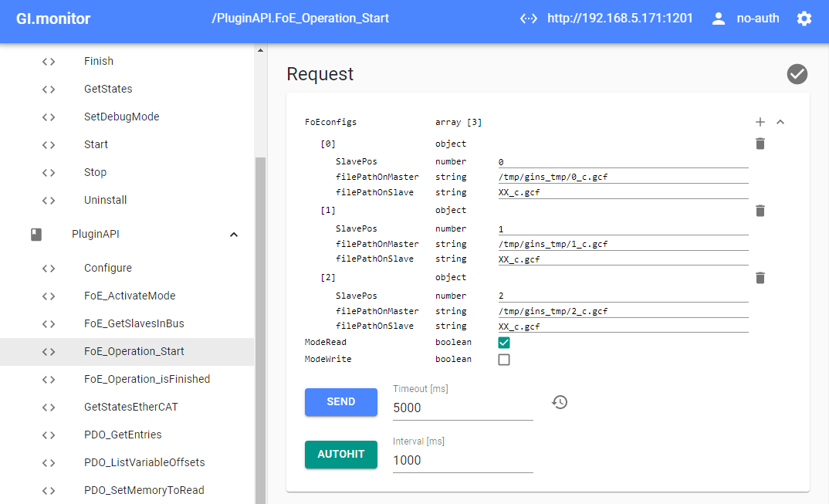Disable the ModeRead checkbox
The image size is (829, 504).
(x=504, y=342)
